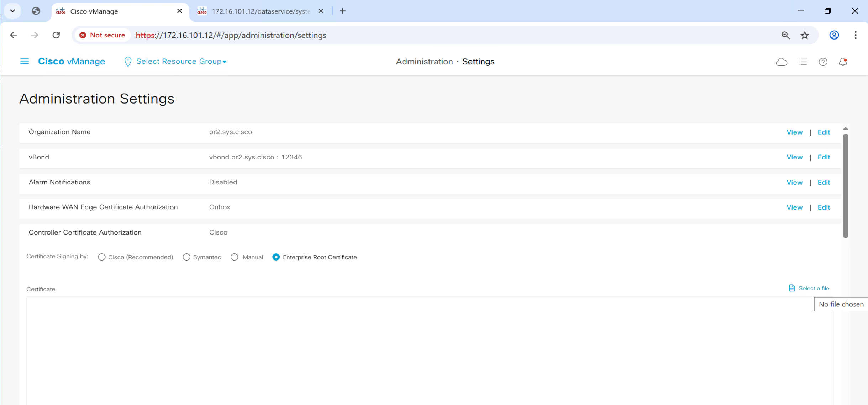Viewport: 868px width, 405px height.
Task: Open the task list icon in header
Action: click(803, 62)
